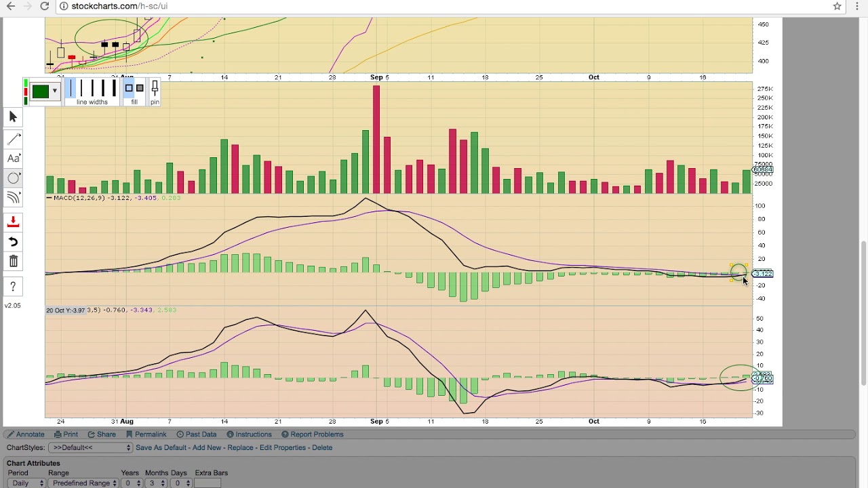Click Replace chart style link

[240, 448]
